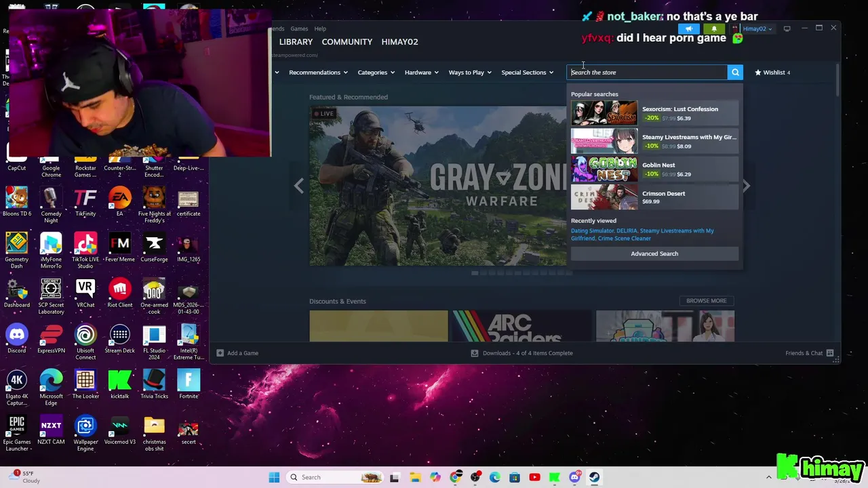Select Riot Client desktop icon
The width and height of the screenshot is (868, 488).
pos(120,293)
